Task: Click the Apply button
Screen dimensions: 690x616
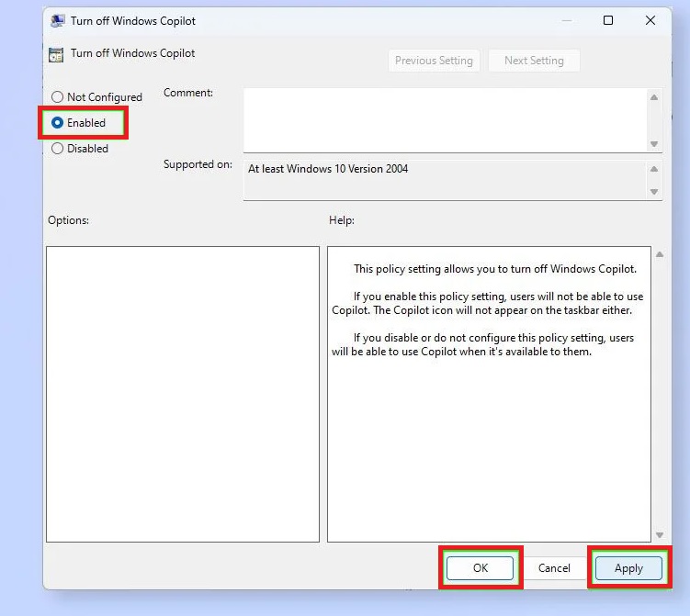Action: click(x=628, y=568)
